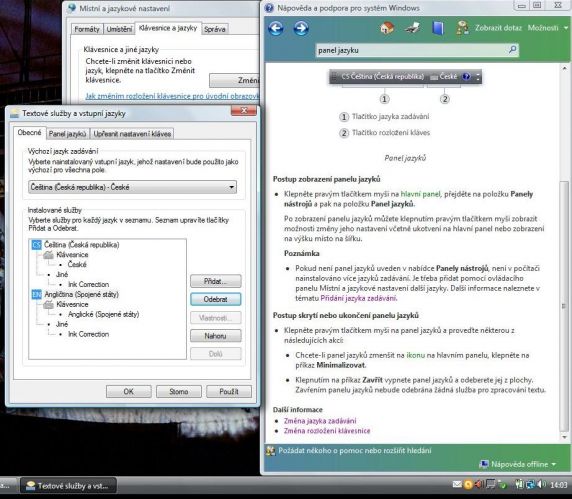Open Help home page icon
This screenshot has height=499, width=572.
[x=387, y=28]
